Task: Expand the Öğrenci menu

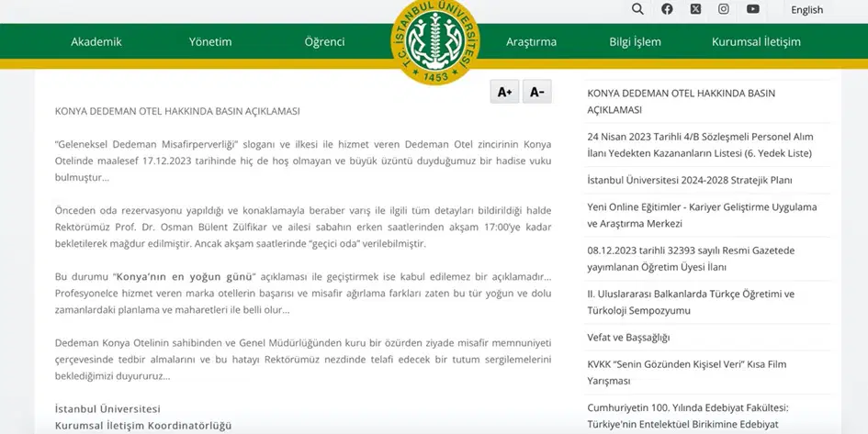Action: pyautogui.click(x=324, y=41)
